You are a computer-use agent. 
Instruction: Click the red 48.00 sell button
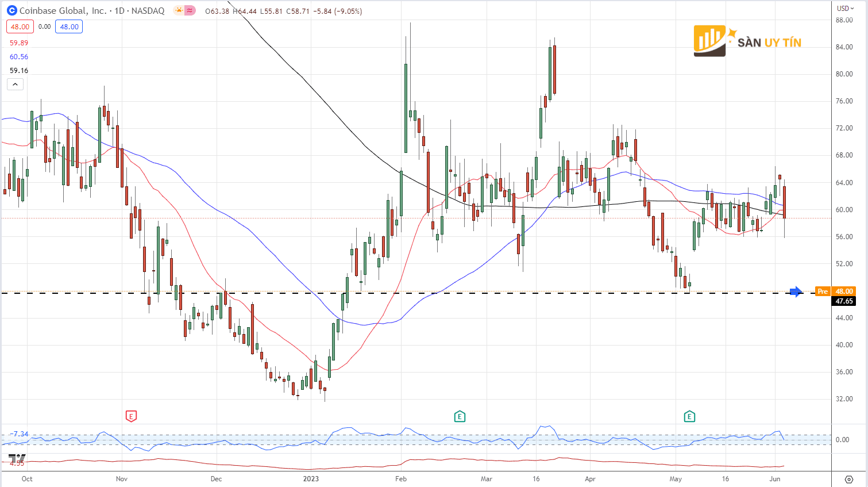point(20,26)
